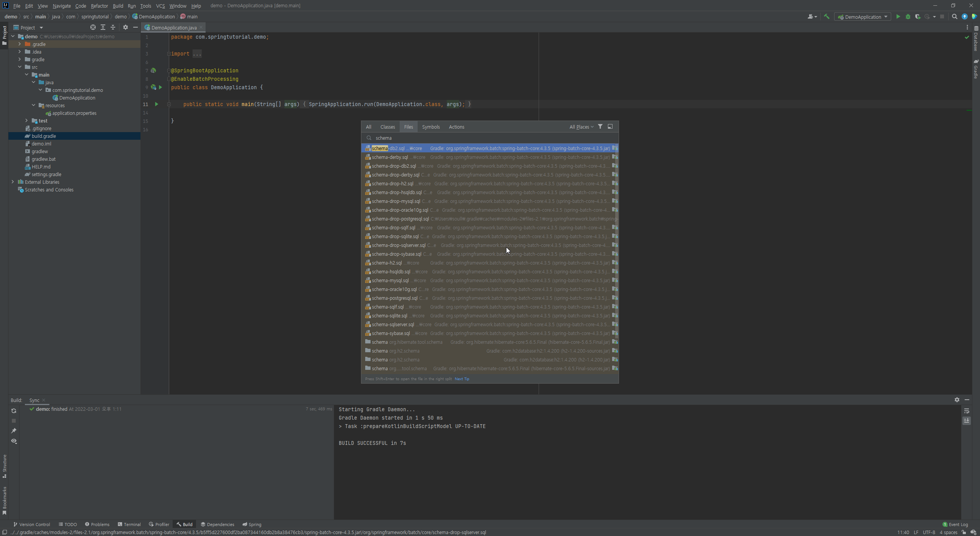This screenshot has height=536, width=980.
Task: Click the Reload Gradle sync icon
Action: click(x=14, y=411)
